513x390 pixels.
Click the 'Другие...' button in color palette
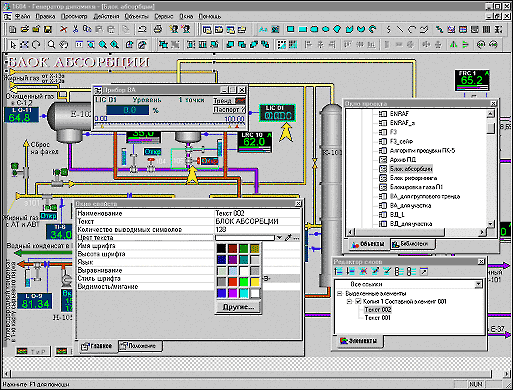238,307
